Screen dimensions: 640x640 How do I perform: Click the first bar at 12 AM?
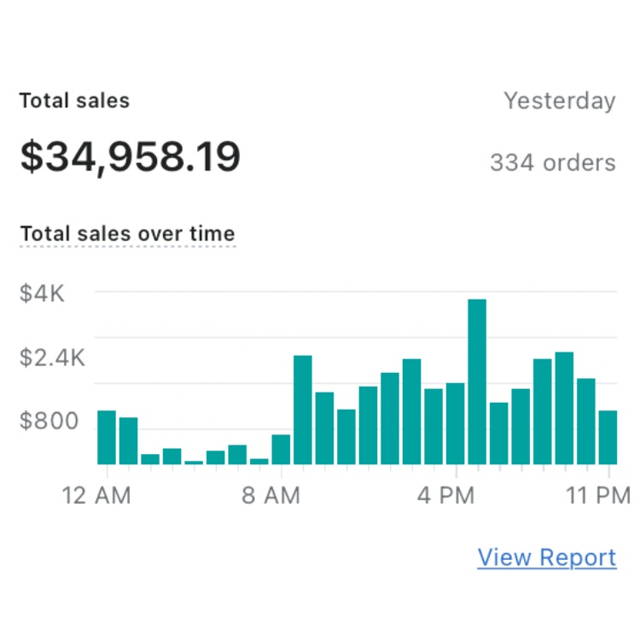[107, 438]
